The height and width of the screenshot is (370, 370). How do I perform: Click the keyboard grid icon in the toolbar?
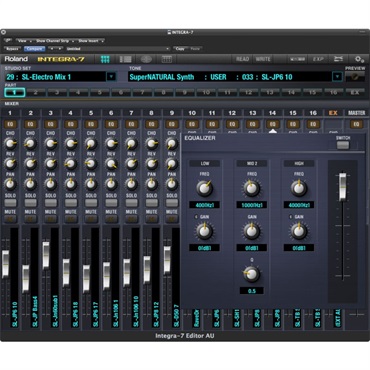(166, 59)
